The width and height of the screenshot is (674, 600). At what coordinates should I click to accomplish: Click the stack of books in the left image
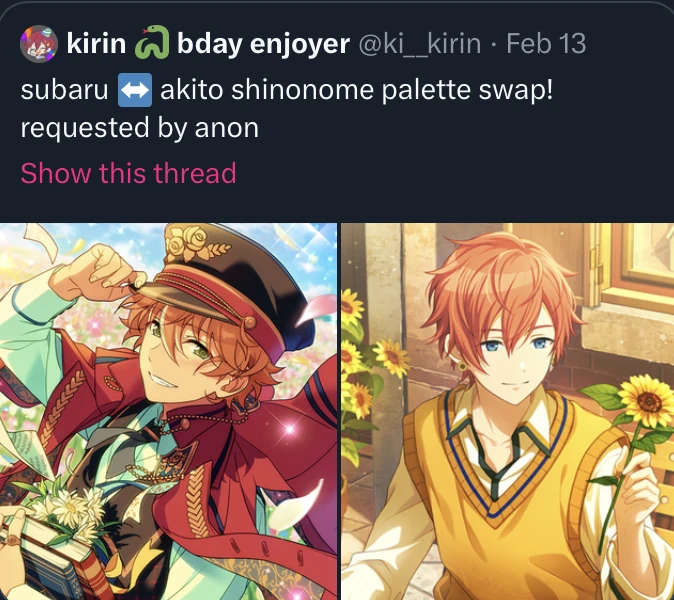click(49, 561)
